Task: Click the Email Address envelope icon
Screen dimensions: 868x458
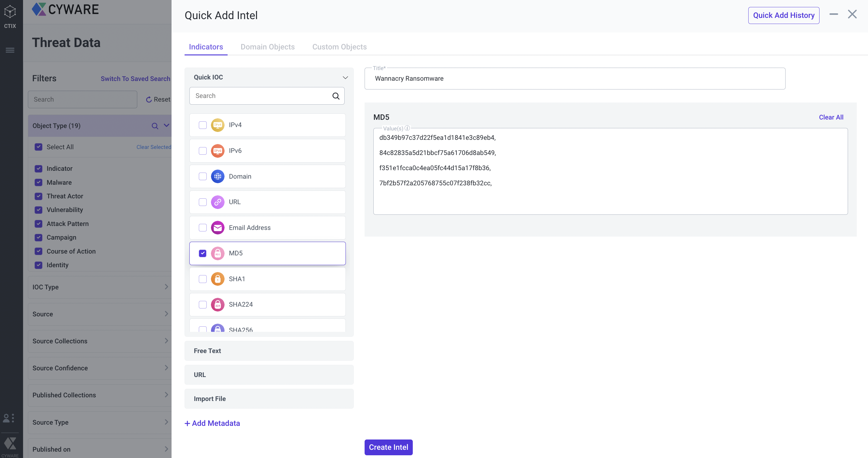Action: [x=217, y=228]
